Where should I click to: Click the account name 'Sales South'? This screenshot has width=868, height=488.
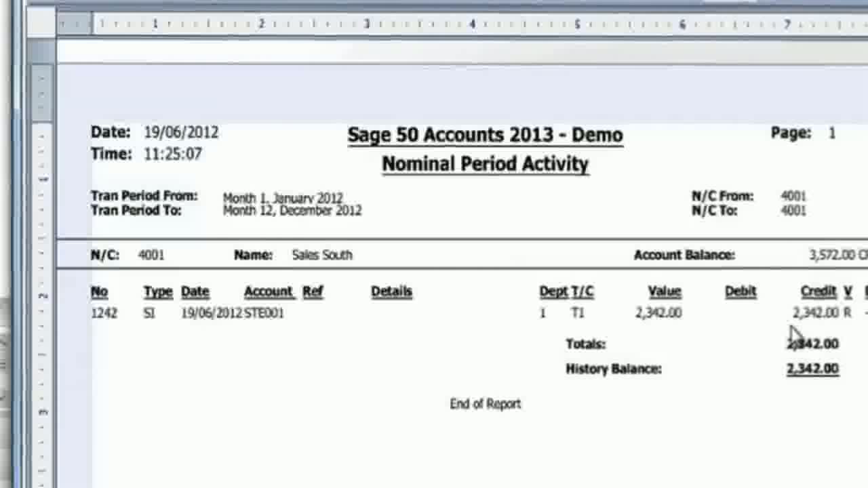click(x=322, y=255)
